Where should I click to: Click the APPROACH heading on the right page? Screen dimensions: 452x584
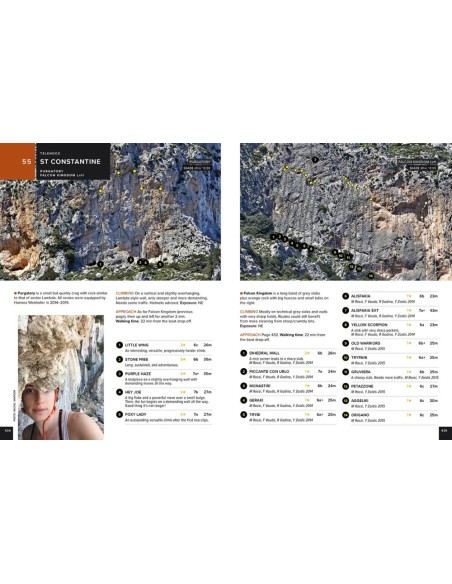pos(250,335)
